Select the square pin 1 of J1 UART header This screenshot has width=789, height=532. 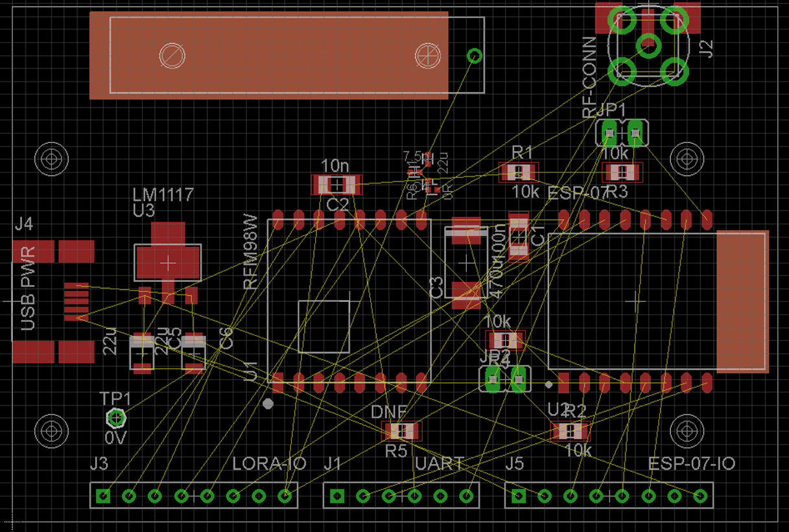coord(336,496)
